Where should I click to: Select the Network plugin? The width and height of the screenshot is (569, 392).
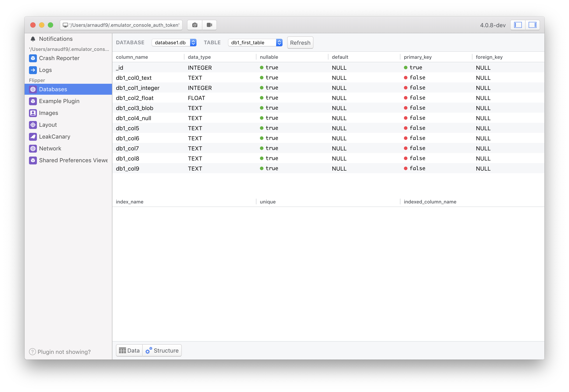pyautogui.click(x=50, y=148)
